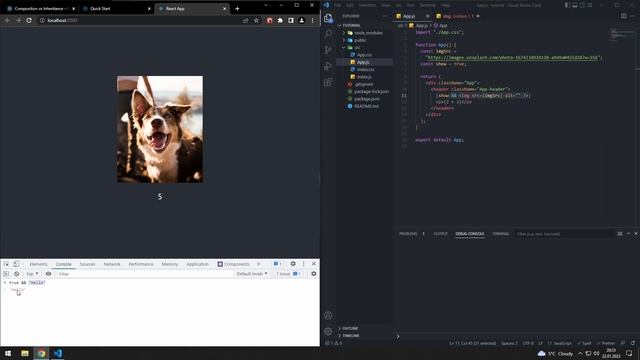Open console settings gear on the filter row
The image size is (640, 360).
pyautogui.click(x=313, y=274)
